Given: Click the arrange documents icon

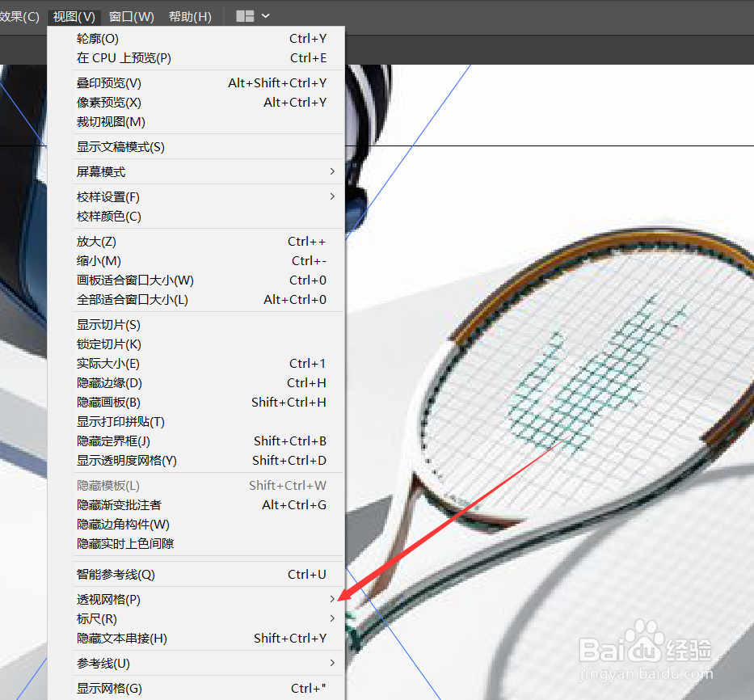Looking at the screenshot, I should point(245,16).
